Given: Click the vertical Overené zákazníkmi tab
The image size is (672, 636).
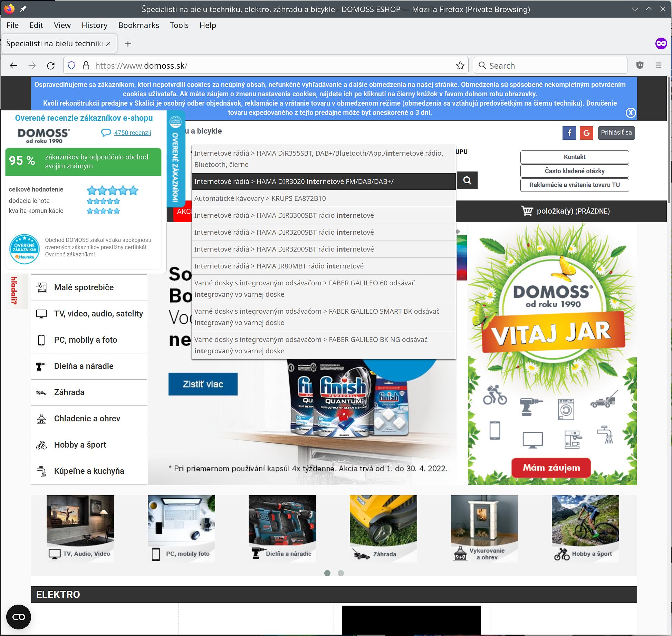Looking at the screenshot, I should (x=176, y=159).
